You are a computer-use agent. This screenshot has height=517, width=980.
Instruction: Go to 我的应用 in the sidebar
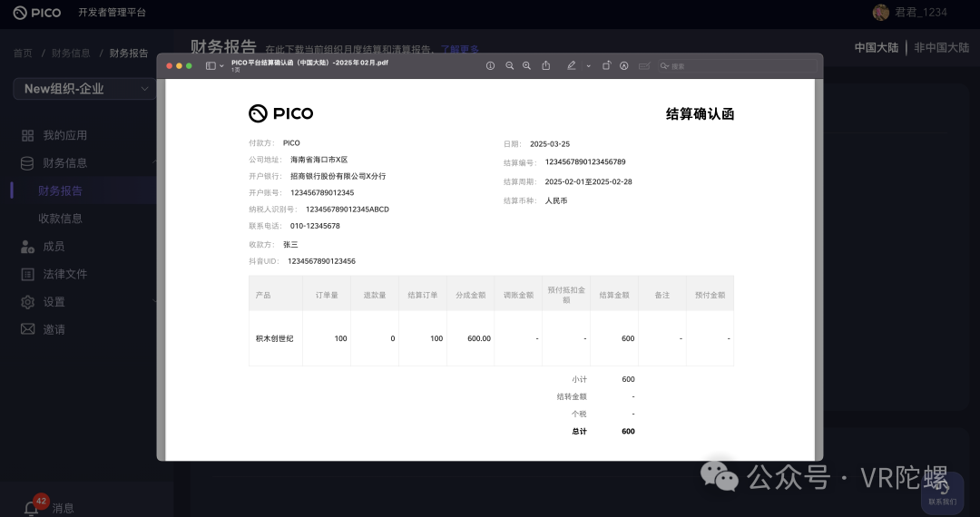click(64, 135)
